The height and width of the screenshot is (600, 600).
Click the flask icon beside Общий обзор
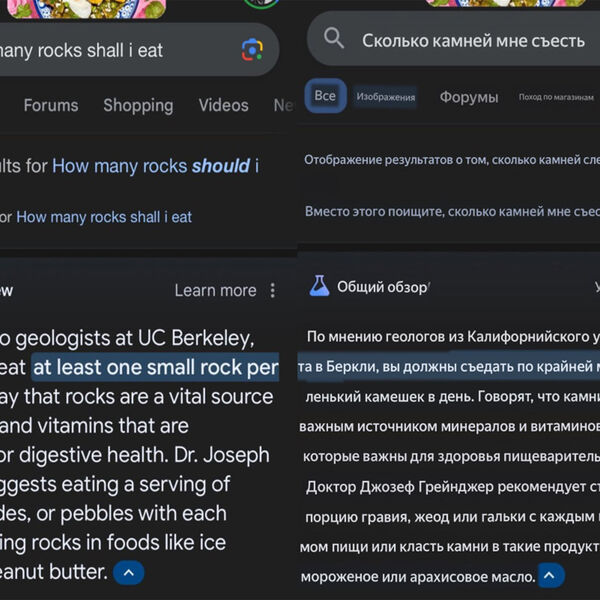click(319, 287)
